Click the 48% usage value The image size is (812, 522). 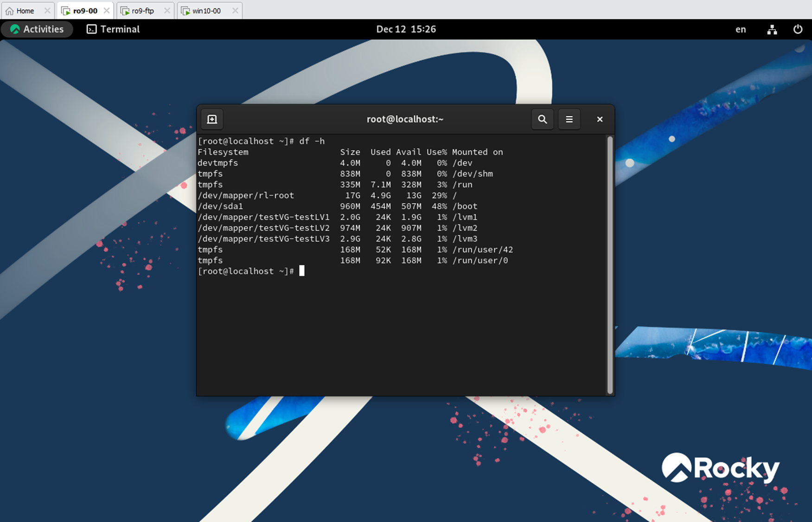440,206
